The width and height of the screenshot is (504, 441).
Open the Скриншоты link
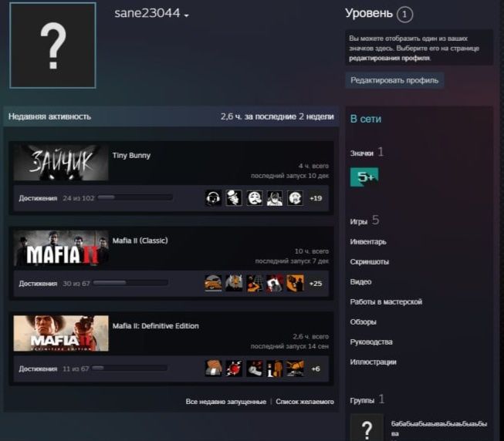pyautogui.click(x=370, y=262)
